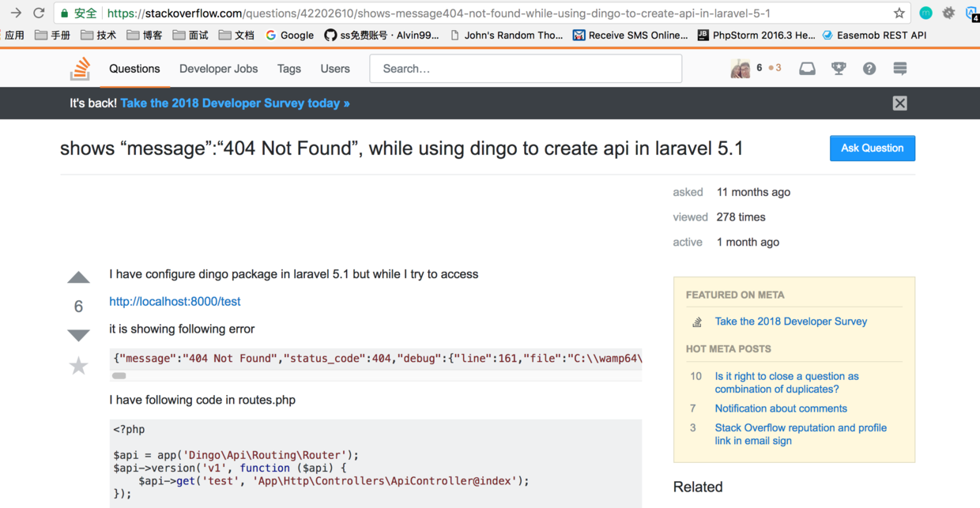Toggle favorite star on the question

(x=78, y=366)
